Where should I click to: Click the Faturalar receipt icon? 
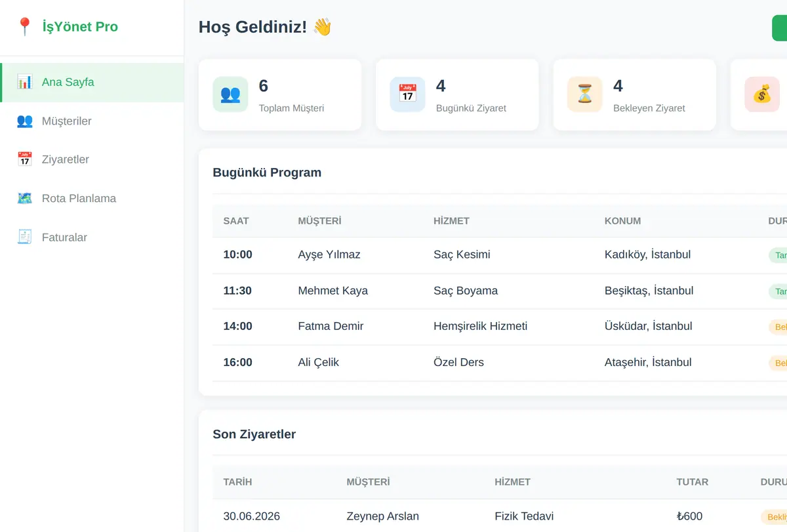coord(25,237)
